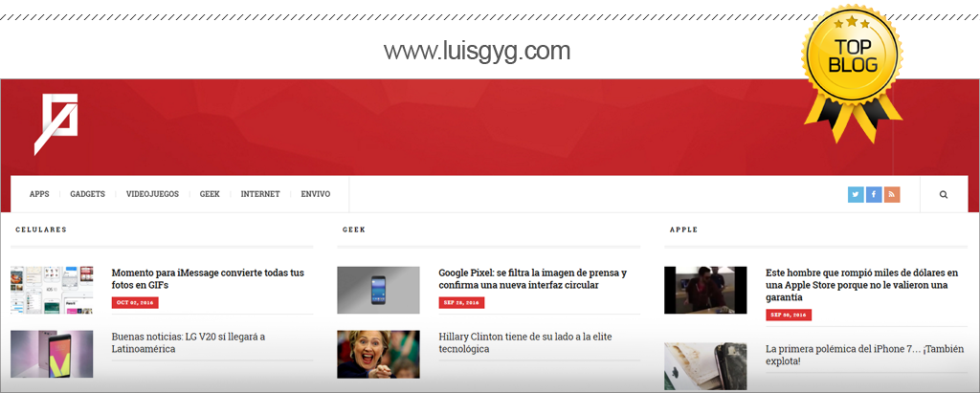The width and height of the screenshot is (980, 393).
Task: Click the white site logo in header
Action: (56, 124)
